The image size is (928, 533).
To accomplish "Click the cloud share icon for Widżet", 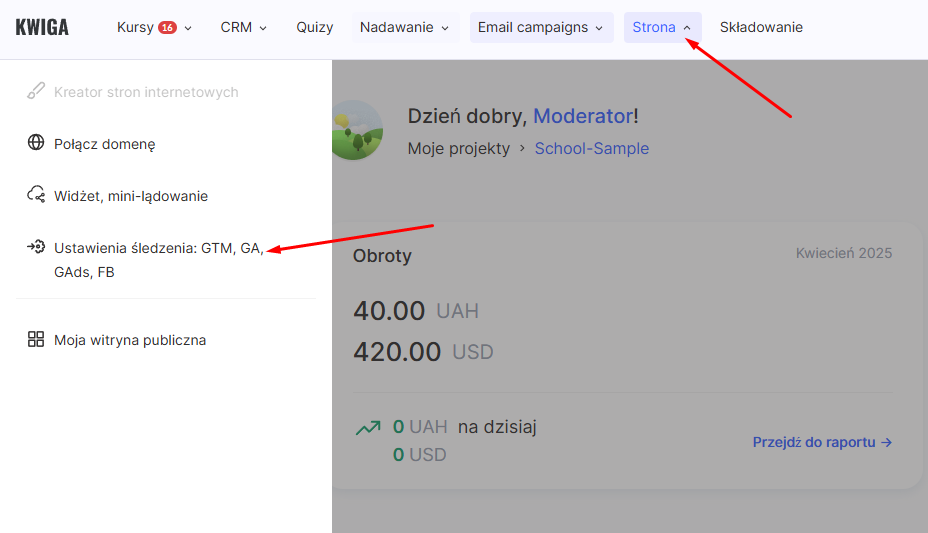I will tap(36, 195).
